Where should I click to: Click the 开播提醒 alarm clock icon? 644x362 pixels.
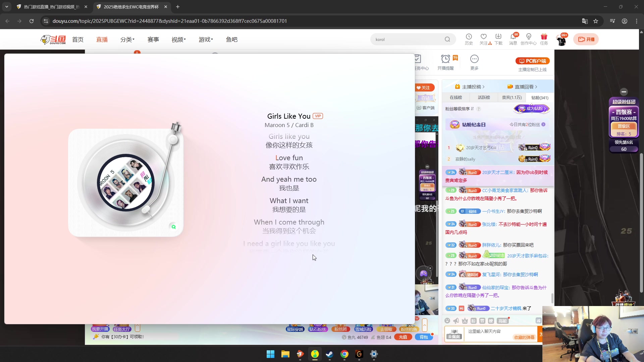pos(445,59)
